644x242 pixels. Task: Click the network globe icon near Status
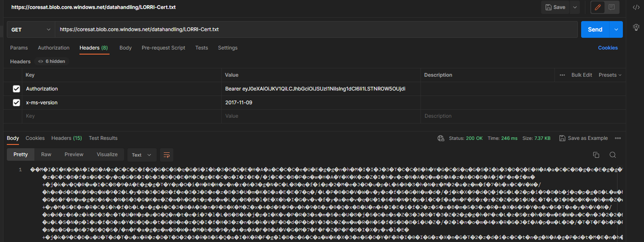pyautogui.click(x=441, y=138)
